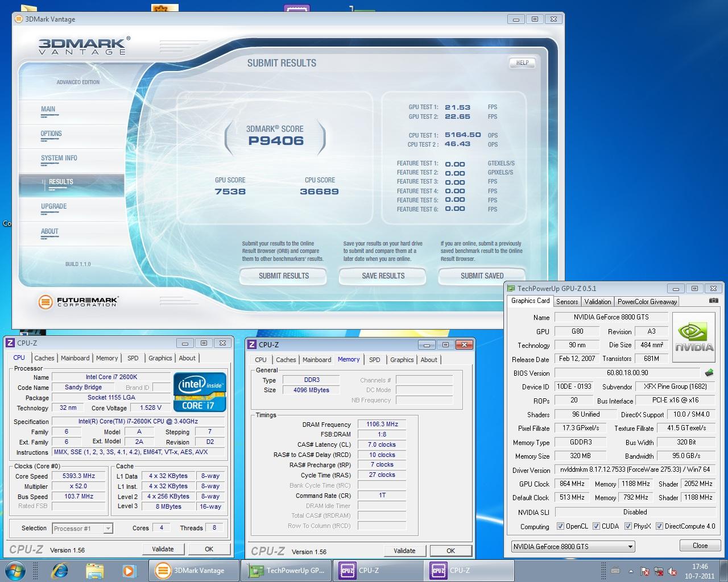Click the CPU-Z Memory window title icon
Viewport: 728px width, 582px height.
[252, 344]
